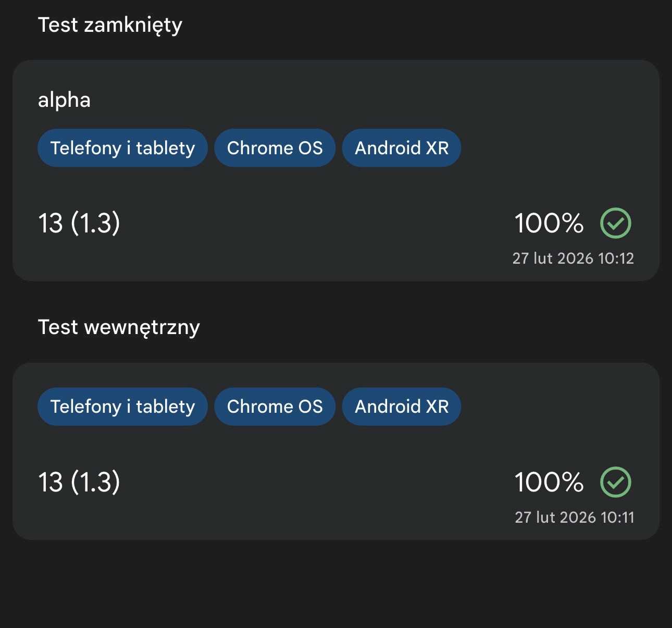Open version 13 (1.3) in the alpha card

[79, 223]
